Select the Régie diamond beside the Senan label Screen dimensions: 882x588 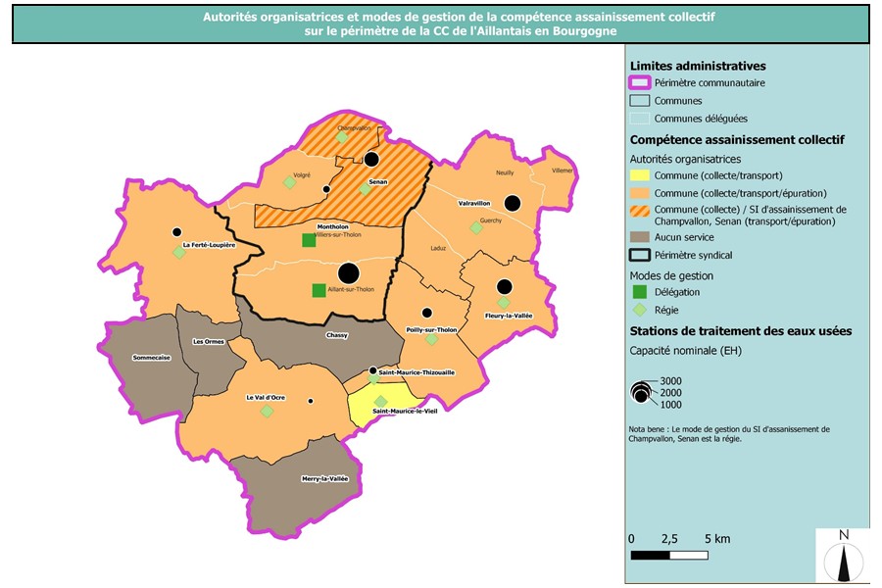pos(366,189)
